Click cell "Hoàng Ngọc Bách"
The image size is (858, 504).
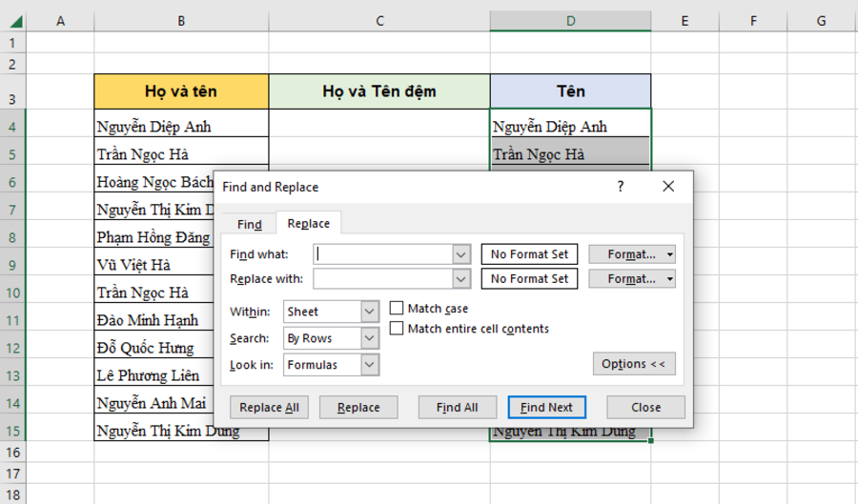[153, 182]
